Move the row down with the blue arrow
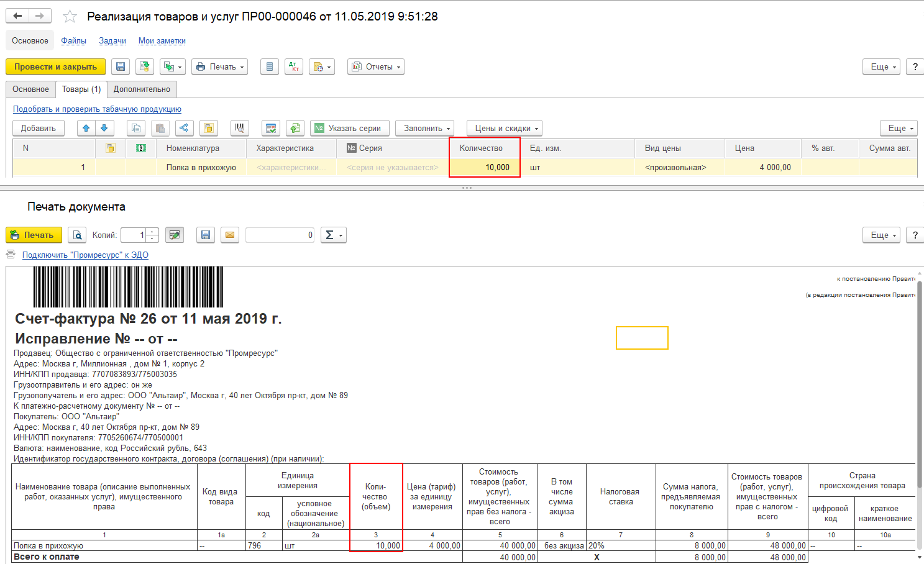924x564 pixels. pos(104,128)
